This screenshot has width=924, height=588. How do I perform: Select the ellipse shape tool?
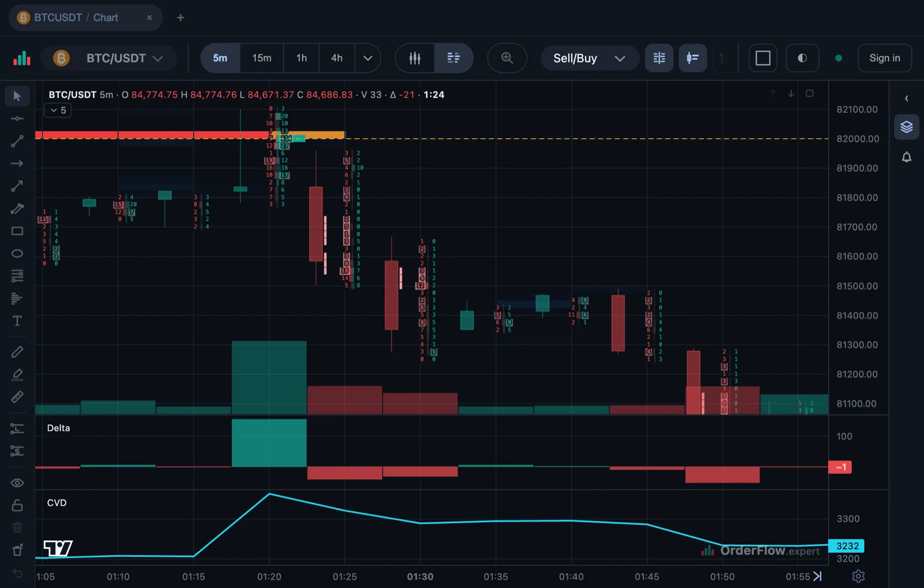pyautogui.click(x=17, y=254)
